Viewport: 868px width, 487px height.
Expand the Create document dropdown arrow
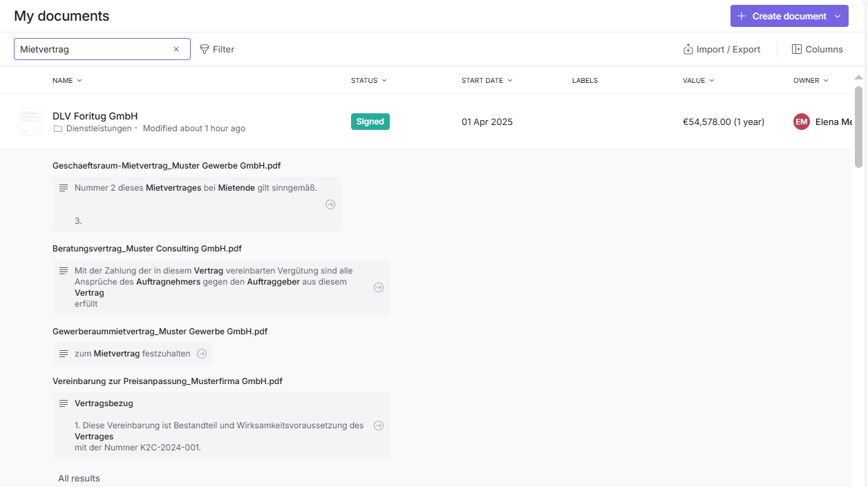tap(838, 16)
